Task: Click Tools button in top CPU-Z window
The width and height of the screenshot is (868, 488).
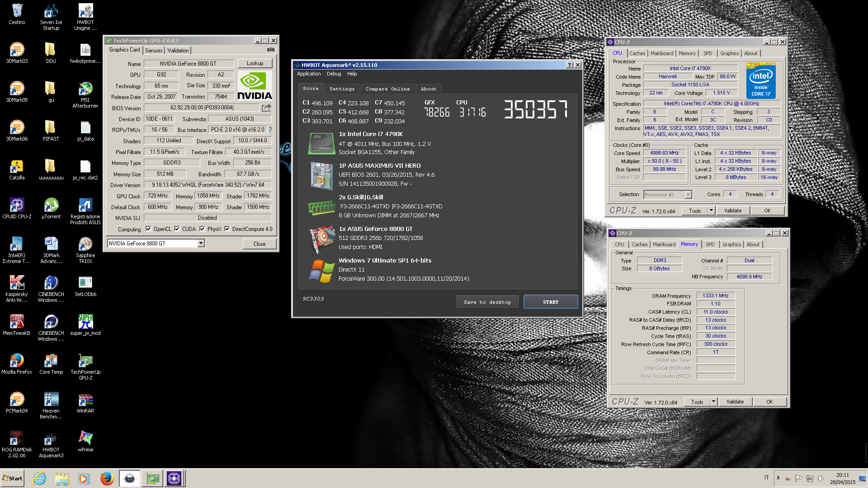Action: pyautogui.click(x=695, y=211)
